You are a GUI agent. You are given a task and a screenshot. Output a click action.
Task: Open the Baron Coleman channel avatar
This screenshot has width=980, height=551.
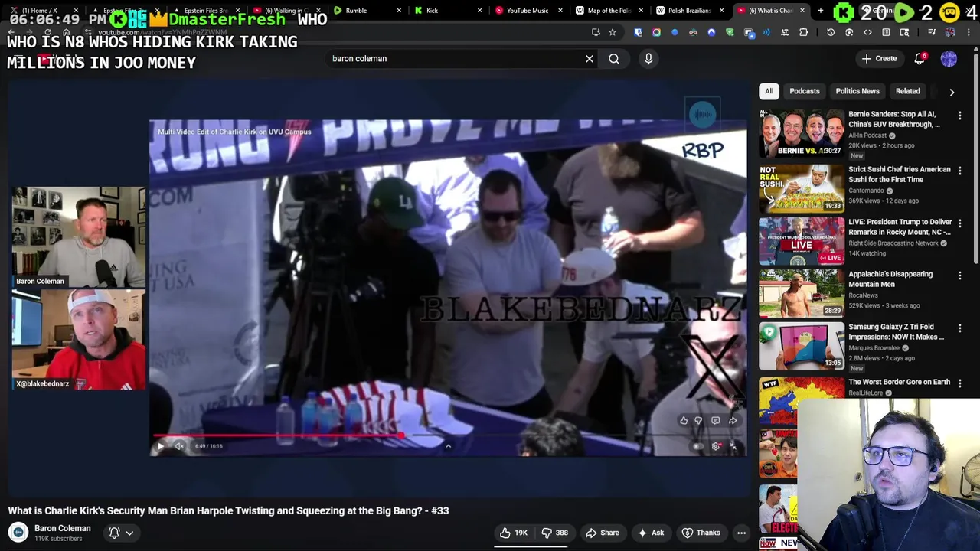point(18,533)
